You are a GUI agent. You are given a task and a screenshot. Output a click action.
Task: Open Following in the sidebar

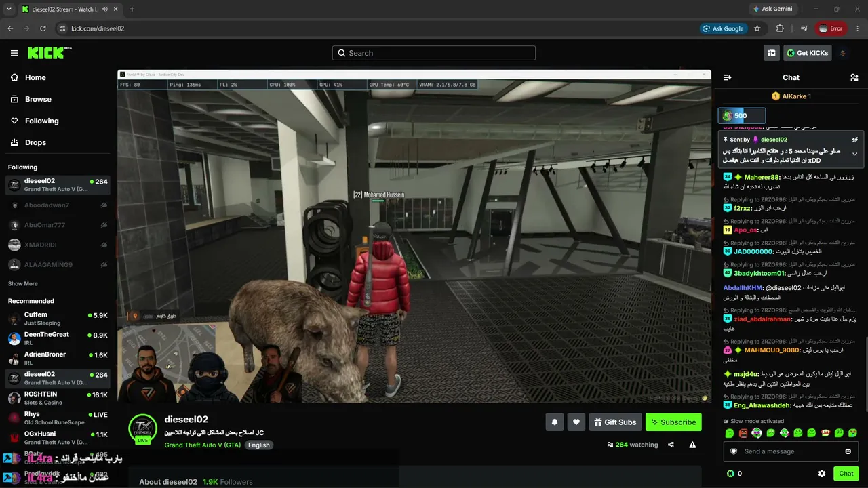[42, 121]
